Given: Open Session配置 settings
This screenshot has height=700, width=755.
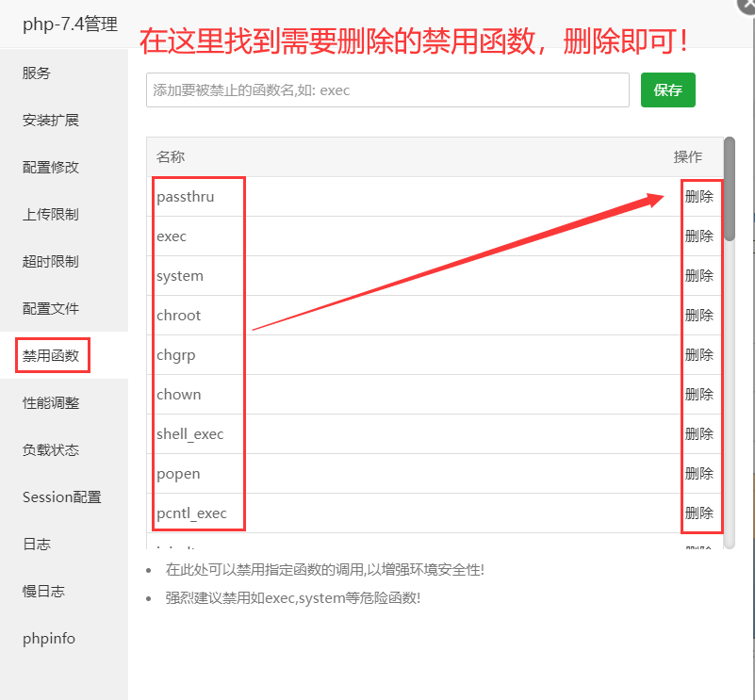Looking at the screenshot, I should 62,497.
